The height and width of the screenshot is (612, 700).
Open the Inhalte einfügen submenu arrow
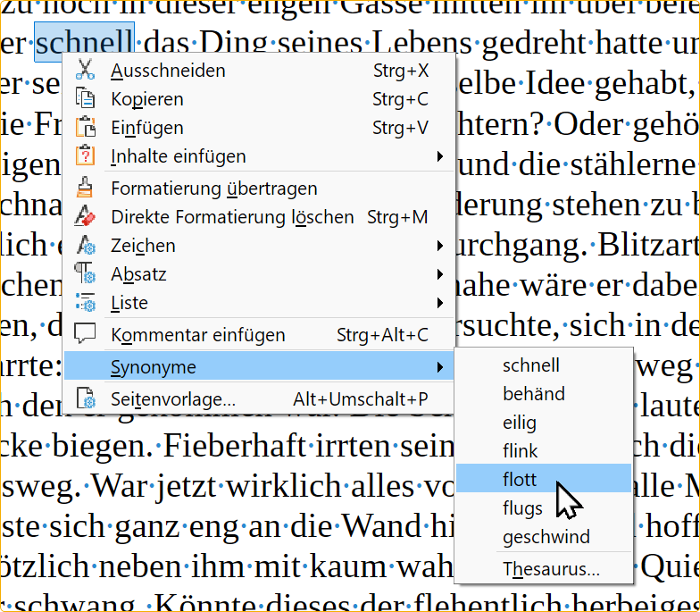[439, 156]
